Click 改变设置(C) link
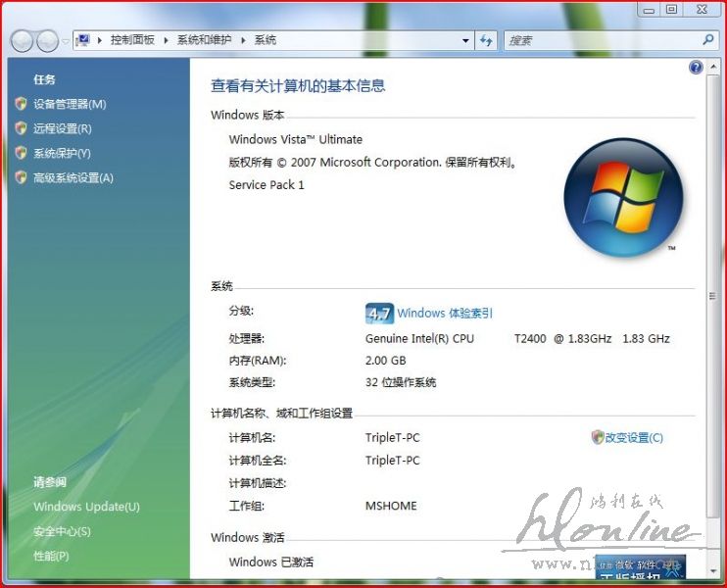727x588 pixels. [634, 438]
